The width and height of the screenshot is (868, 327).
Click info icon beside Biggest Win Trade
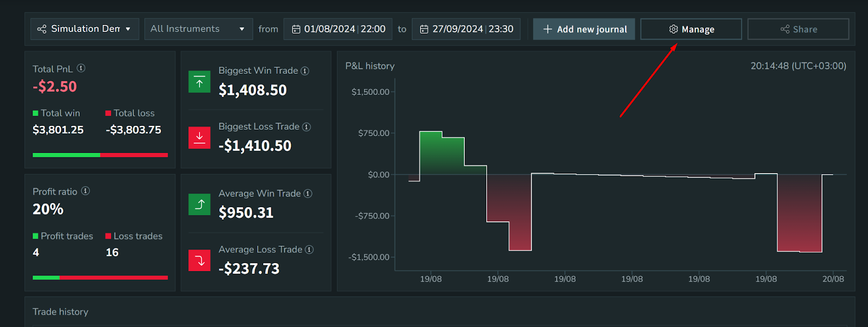point(305,71)
